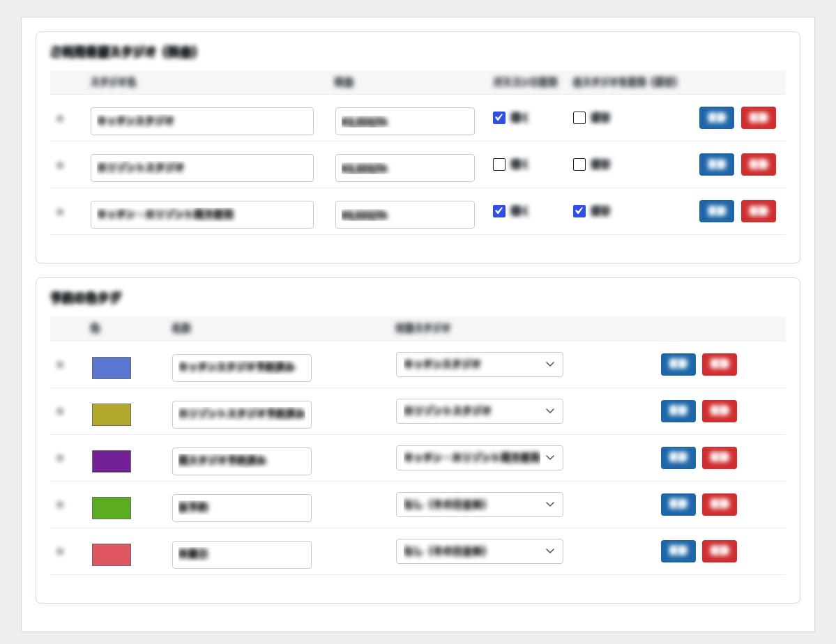Click the drag handle beside the olive-yellow color tag
836x644 pixels.
click(60, 411)
